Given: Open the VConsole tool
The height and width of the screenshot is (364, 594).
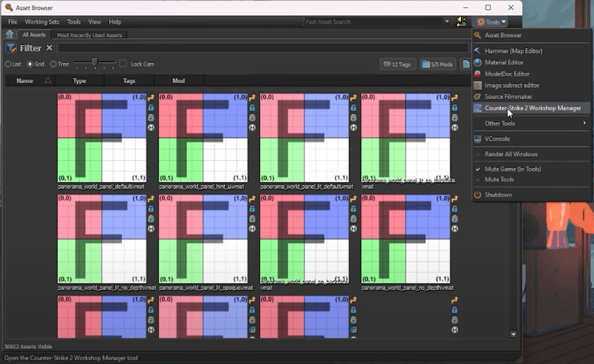Looking at the screenshot, I should (497, 139).
